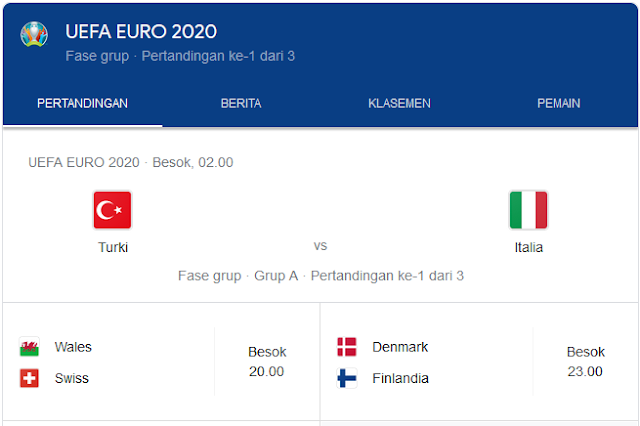
Task: Click the Denmark team name
Action: pyautogui.click(x=400, y=347)
